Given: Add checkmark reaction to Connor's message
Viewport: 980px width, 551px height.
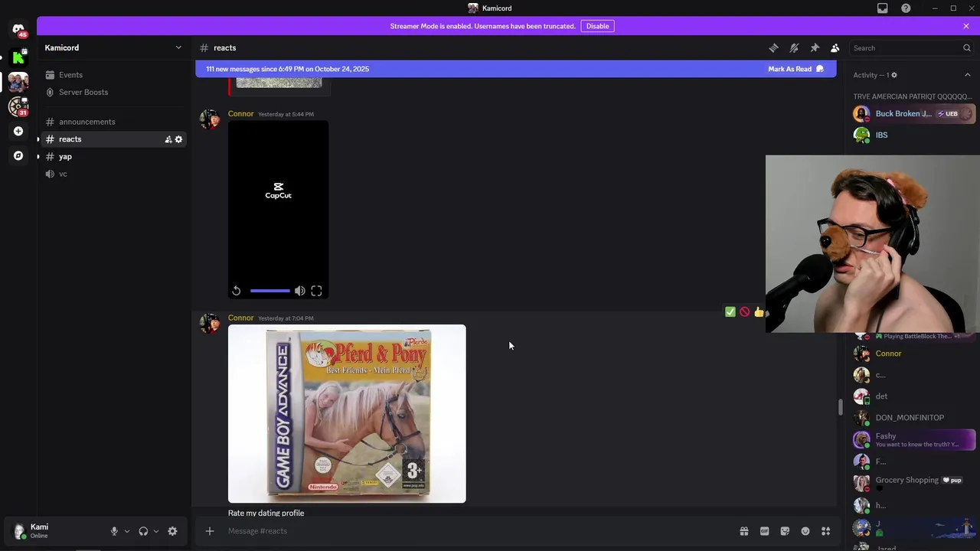Looking at the screenshot, I should (730, 311).
